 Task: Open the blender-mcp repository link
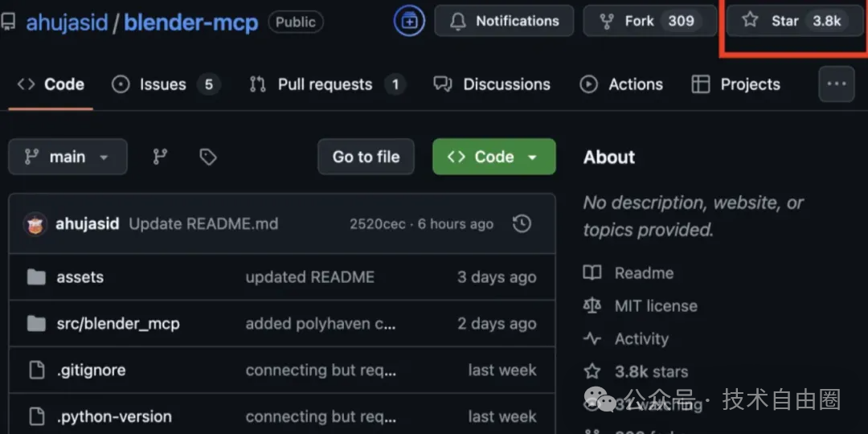(191, 23)
